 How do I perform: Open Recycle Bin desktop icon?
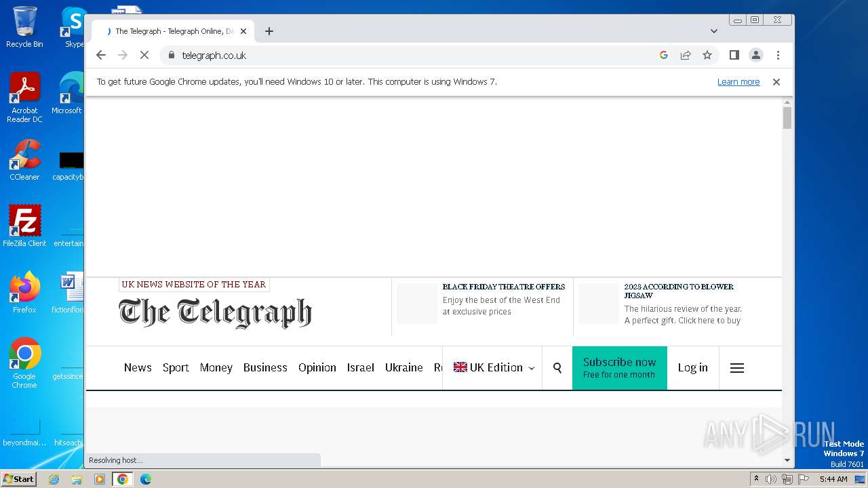click(24, 27)
